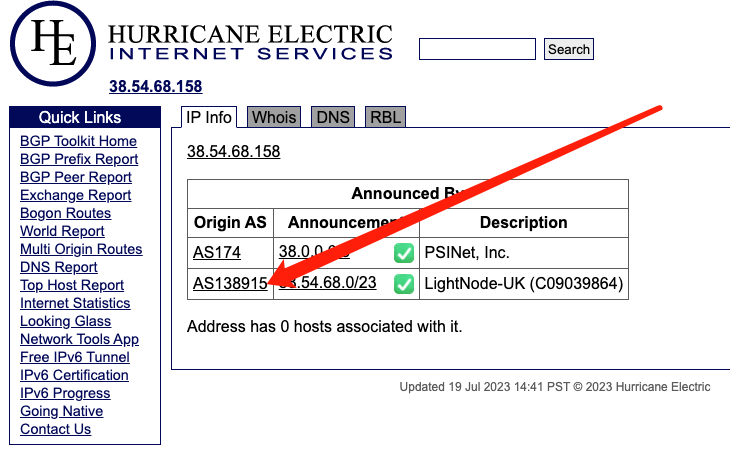Open the BGP Prefix Report link
This screenshot has height=451, width=730.
pyautogui.click(x=79, y=159)
